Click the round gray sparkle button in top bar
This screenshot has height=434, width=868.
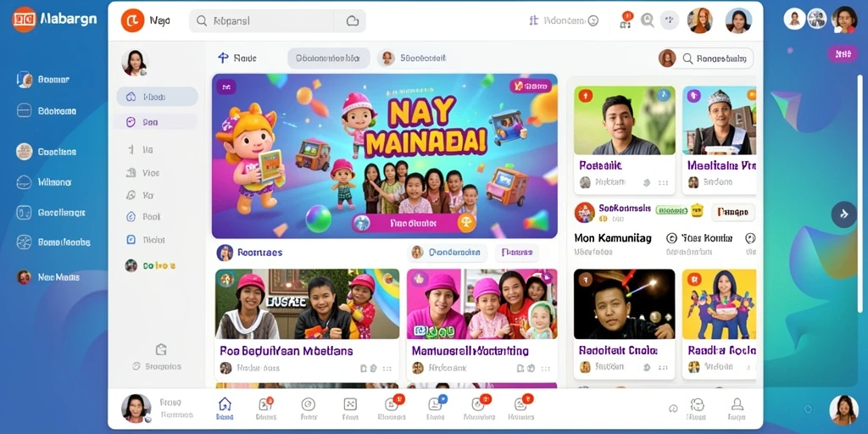[670, 20]
